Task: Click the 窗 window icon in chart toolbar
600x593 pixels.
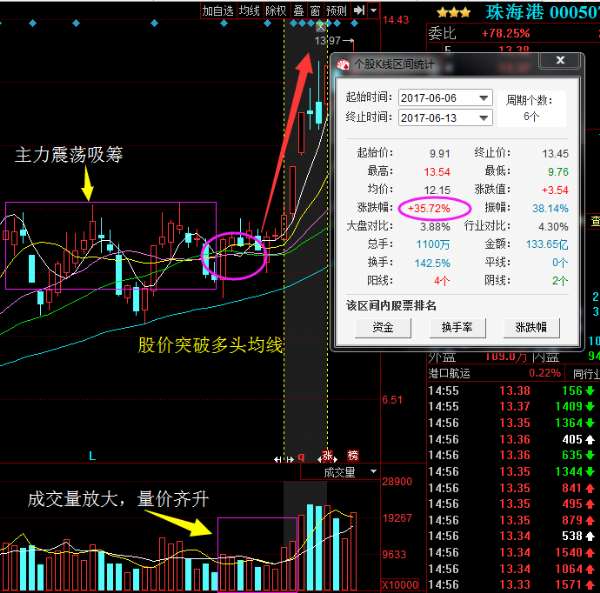Action: tap(315, 10)
